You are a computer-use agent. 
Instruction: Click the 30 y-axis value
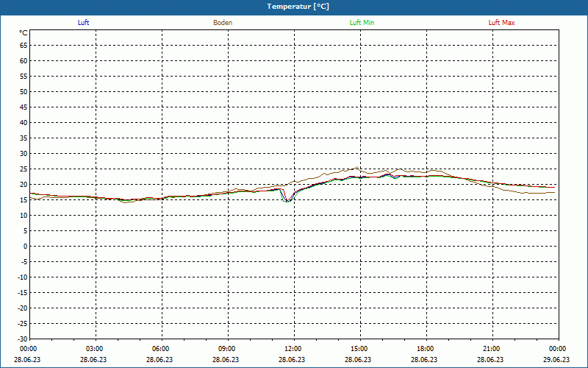tap(24, 154)
